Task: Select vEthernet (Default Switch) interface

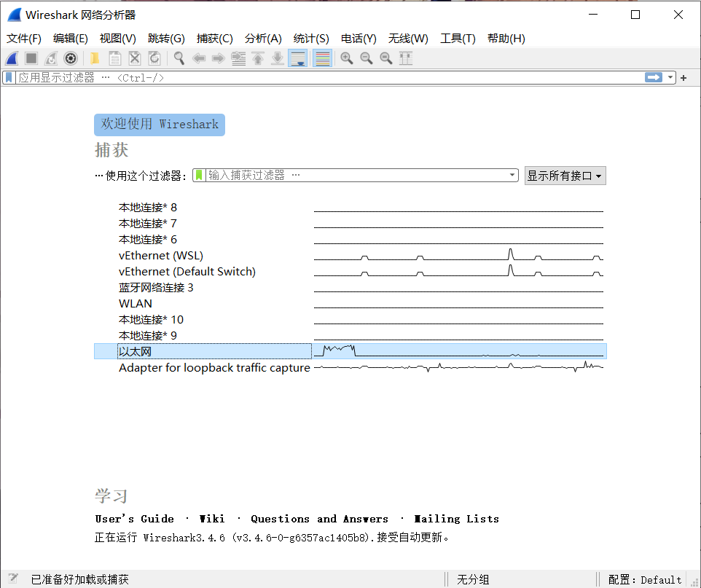Action: click(x=350, y=272)
